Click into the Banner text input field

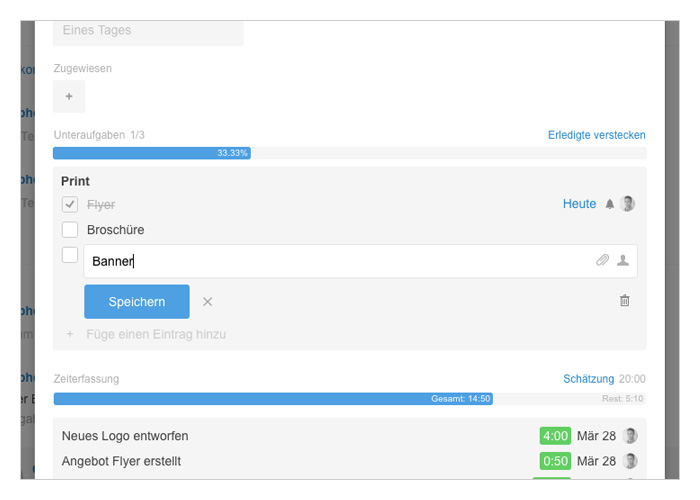339,261
